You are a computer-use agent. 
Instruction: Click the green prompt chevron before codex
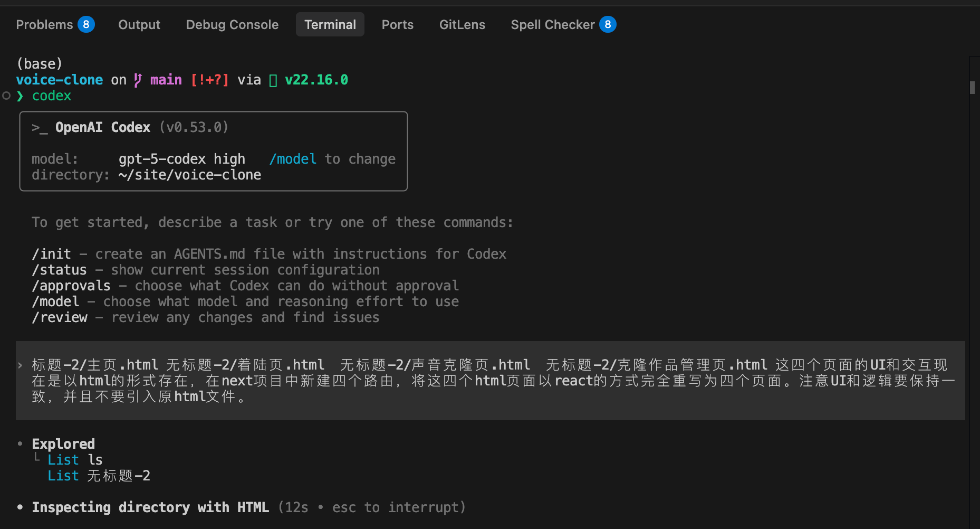click(x=20, y=96)
